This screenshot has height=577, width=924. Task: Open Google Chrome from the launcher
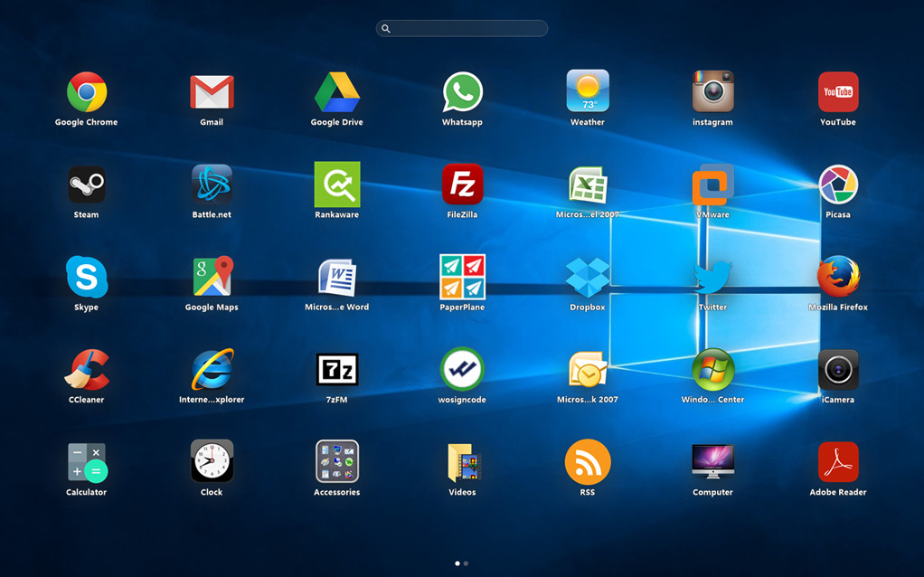point(87,92)
